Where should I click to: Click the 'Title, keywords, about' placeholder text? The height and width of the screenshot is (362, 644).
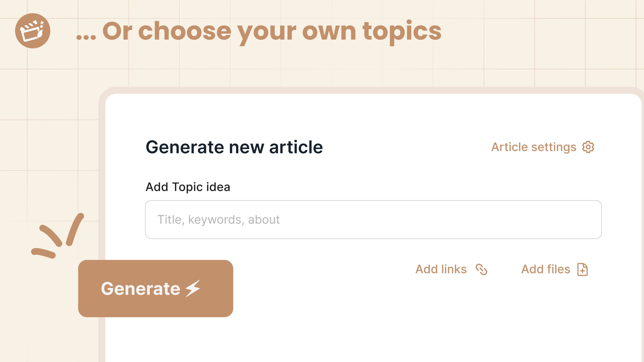[x=218, y=220]
